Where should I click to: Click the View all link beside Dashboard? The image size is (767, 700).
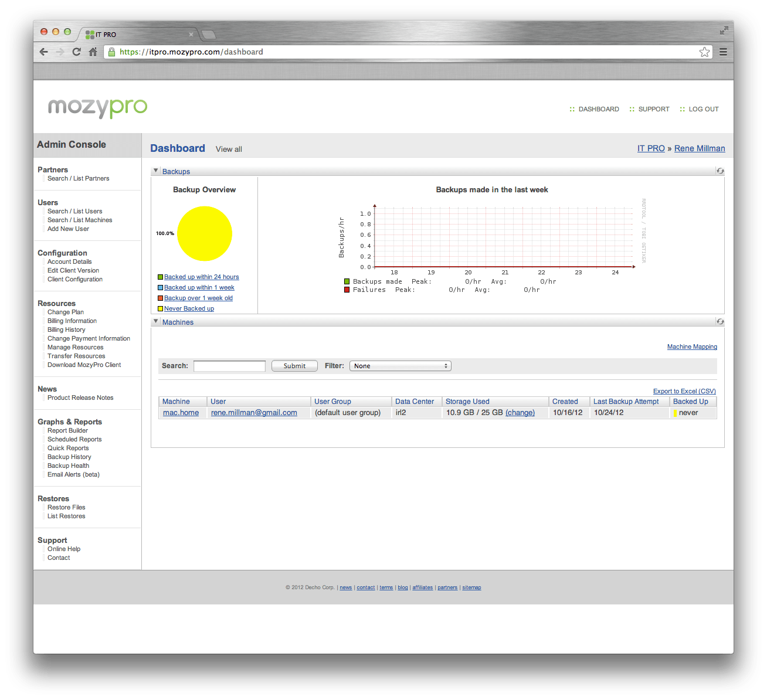tap(229, 149)
